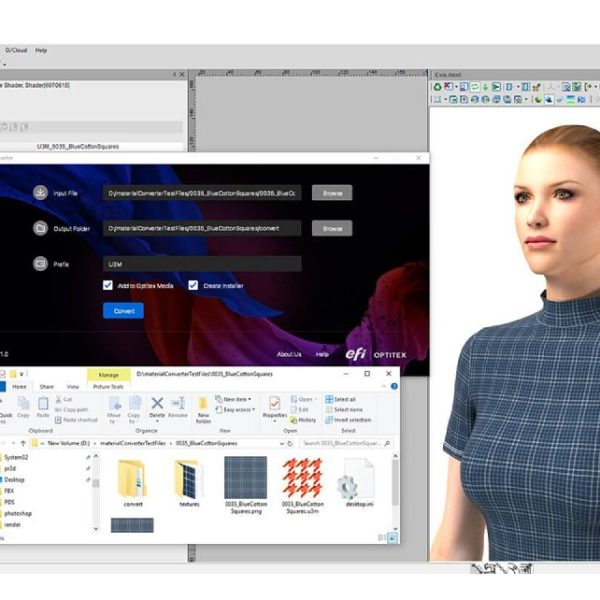Open the Help menu in the menu bar

click(41, 50)
